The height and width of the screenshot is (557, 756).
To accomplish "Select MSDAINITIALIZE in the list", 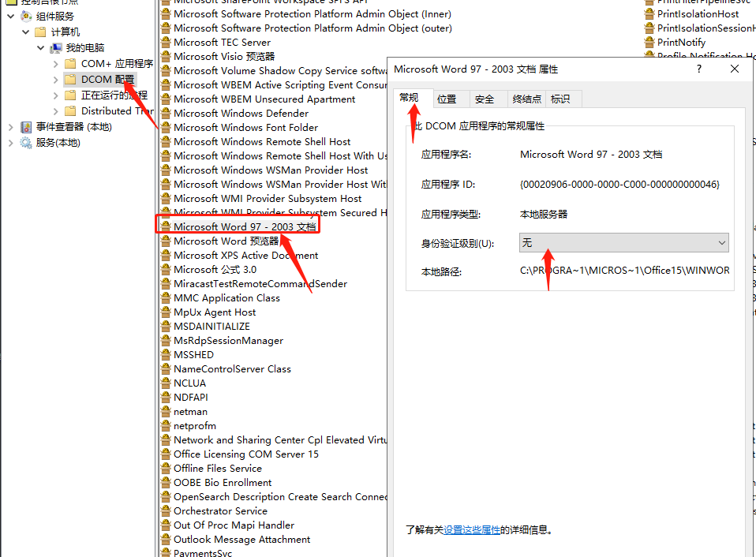I will pos(211,327).
